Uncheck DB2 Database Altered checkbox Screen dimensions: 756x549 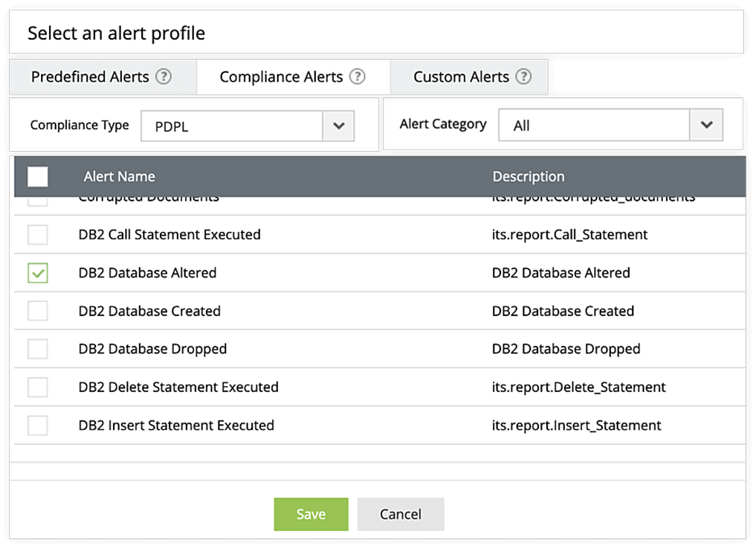[x=38, y=273]
